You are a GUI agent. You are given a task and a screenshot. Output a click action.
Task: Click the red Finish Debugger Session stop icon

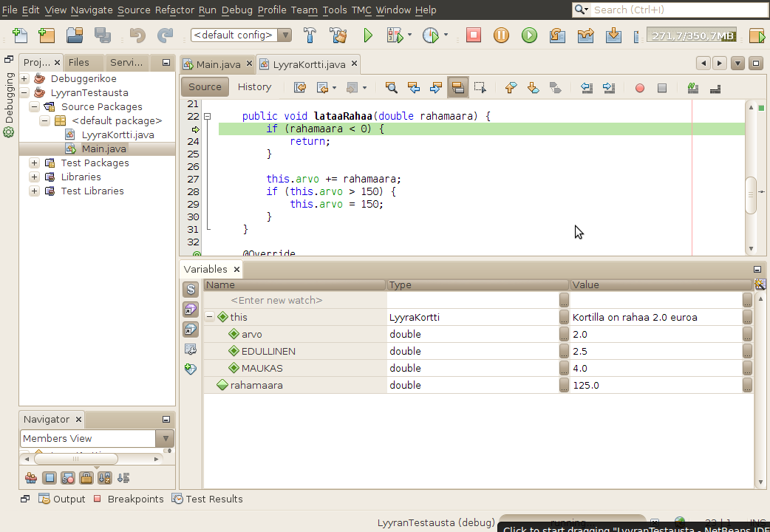tap(474, 35)
